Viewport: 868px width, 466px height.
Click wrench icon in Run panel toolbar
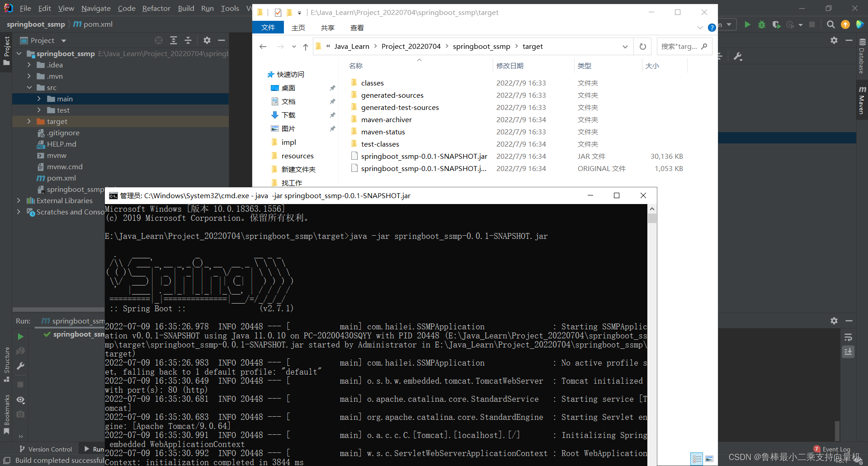[x=20, y=366]
